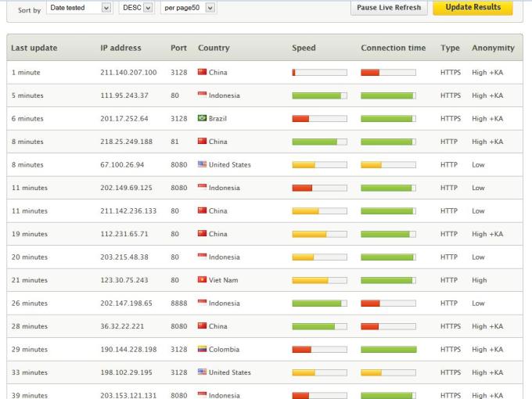Select IP address 203.215.48.38
The width and height of the screenshot is (532, 399).
pyautogui.click(x=124, y=257)
